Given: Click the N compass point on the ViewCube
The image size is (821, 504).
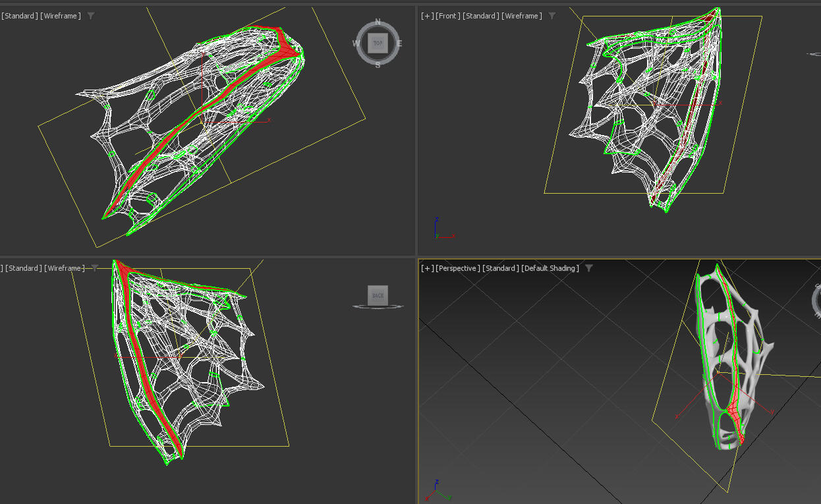Looking at the screenshot, I should click(x=378, y=22).
